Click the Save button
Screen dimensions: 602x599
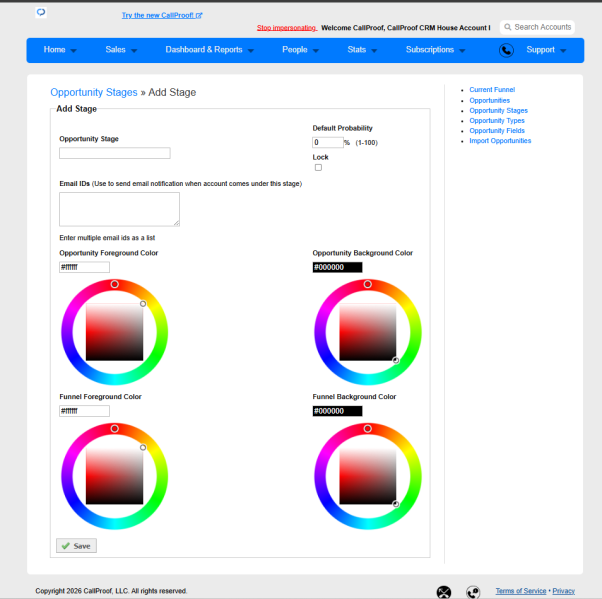pyautogui.click(x=76, y=546)
